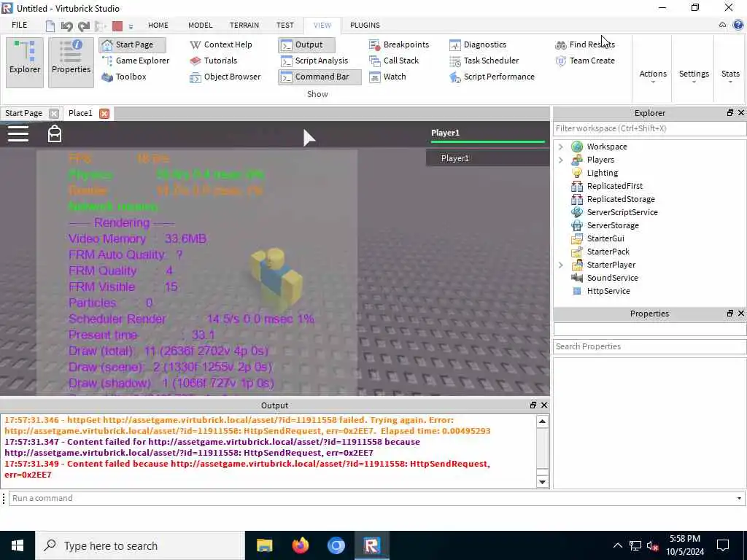Enable the Watch window
Screen dimensions: 747x560
point(388,77)
